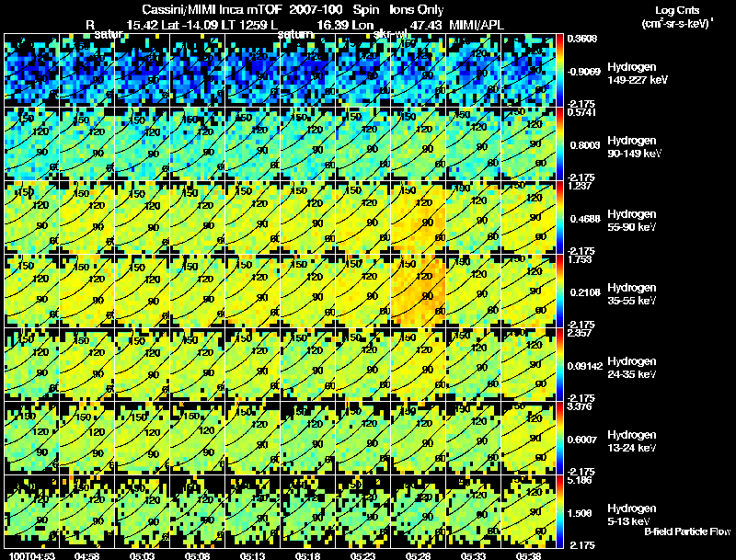736x560 pixels.
Task: Click the color bar for the 90-149 keV row
Action: point(559,144)
